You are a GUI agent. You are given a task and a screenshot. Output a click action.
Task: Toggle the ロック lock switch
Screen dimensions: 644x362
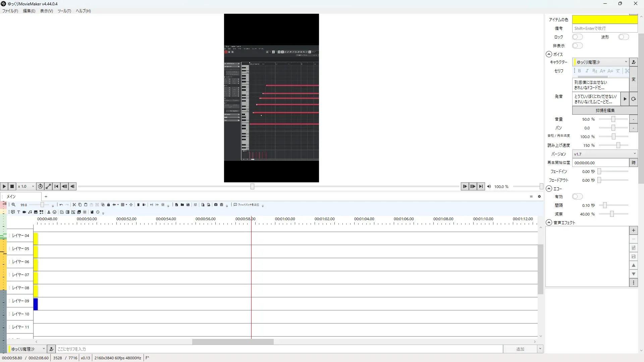click(577, 37)
